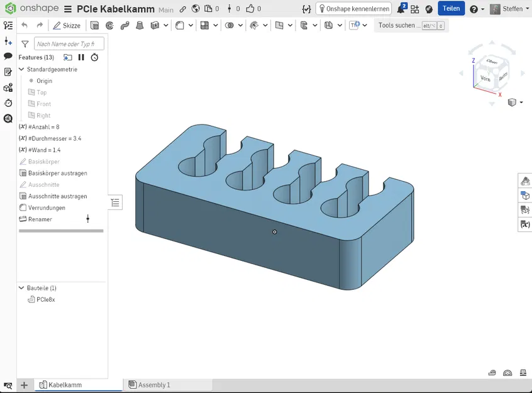Click the feature search input field
This screenshot has width=532, height=393.
[x=69, y=44]
